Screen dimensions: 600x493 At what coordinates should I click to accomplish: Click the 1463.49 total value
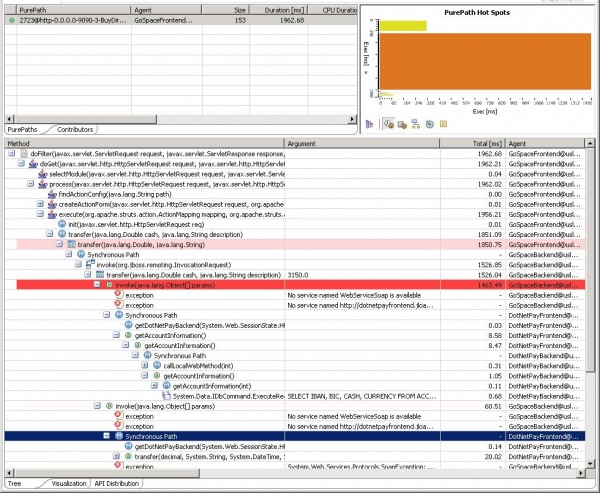coord(489,285)
